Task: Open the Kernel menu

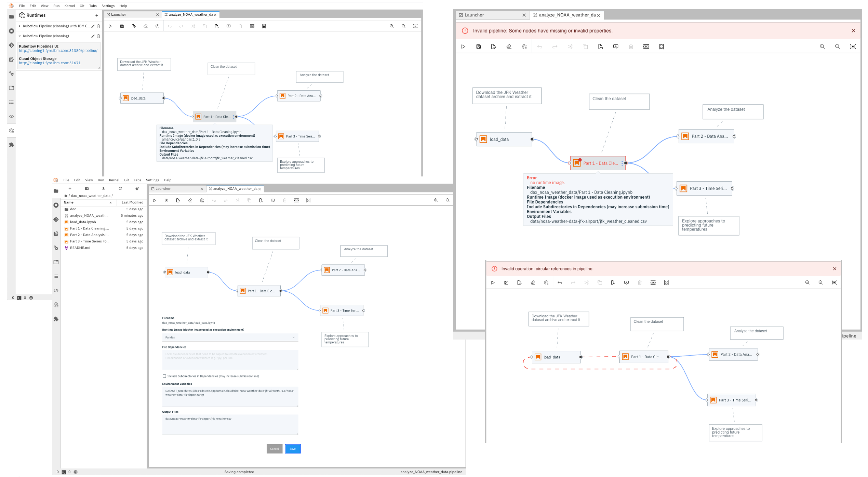Action: [70, 6]
